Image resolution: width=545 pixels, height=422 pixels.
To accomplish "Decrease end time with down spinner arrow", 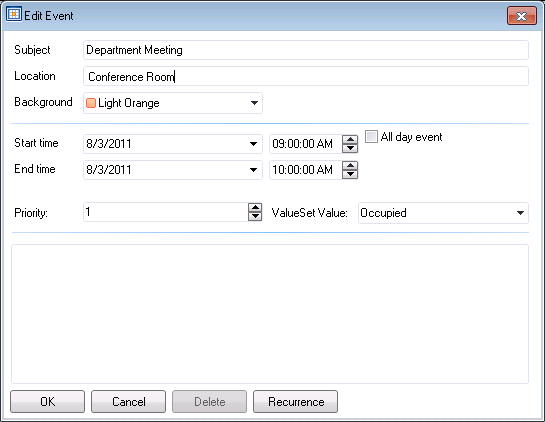I will [350, 174].
